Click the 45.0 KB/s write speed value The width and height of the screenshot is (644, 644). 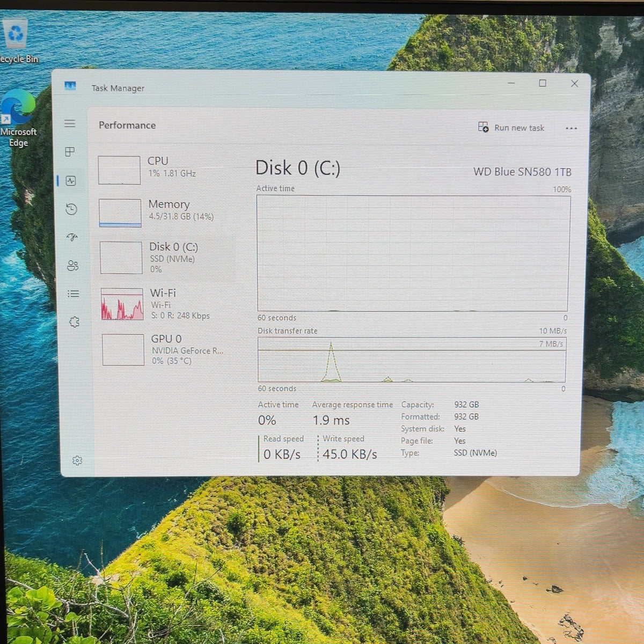350,455
